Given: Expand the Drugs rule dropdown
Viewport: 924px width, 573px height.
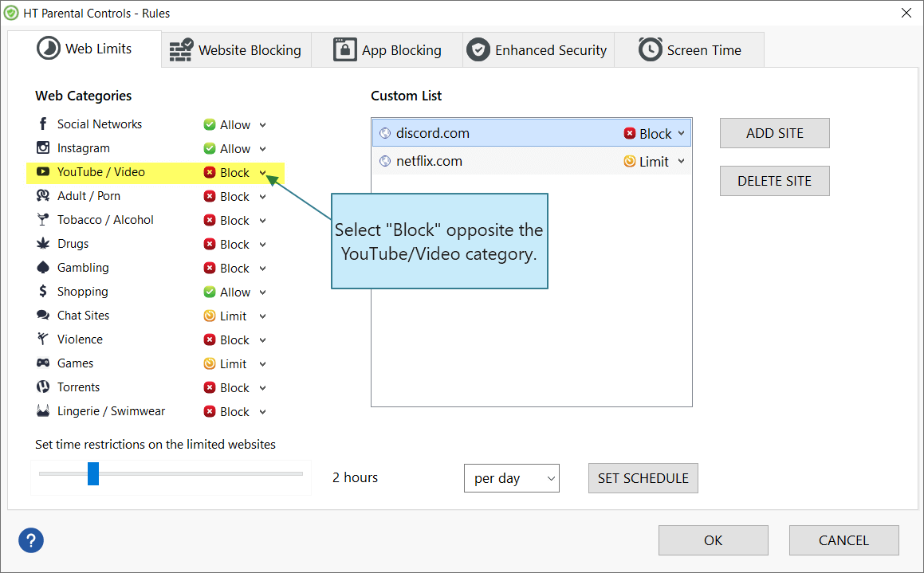Looking at the screenshot, I should [263, 245].
